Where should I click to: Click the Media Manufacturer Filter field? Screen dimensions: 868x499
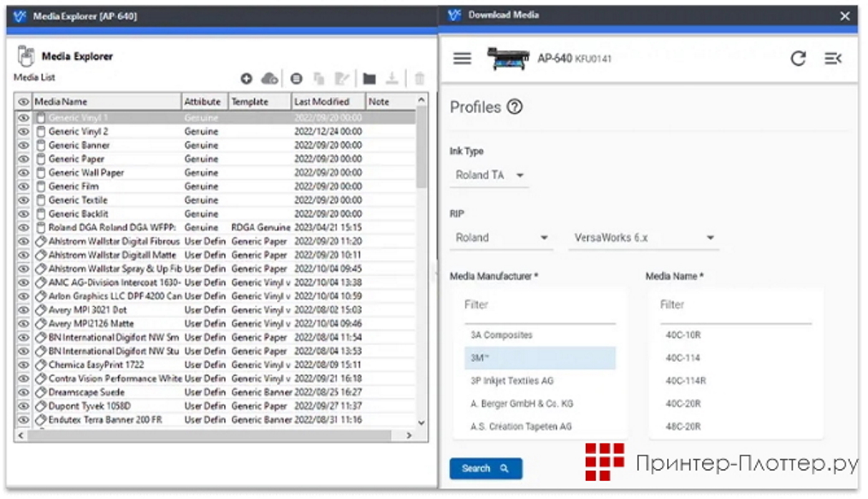(540, 305)
